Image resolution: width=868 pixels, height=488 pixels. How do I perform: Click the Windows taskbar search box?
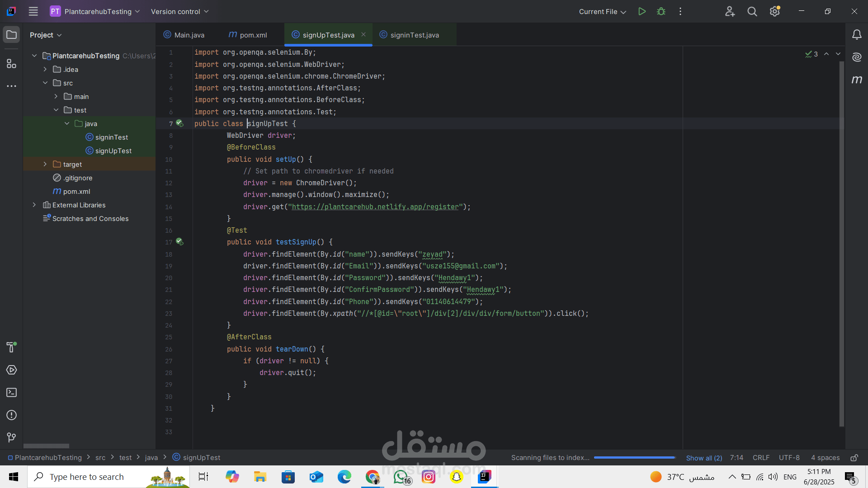point(108,477)
